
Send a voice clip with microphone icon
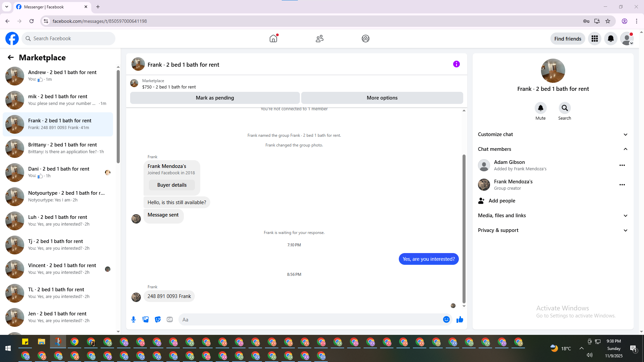(133, 319)
